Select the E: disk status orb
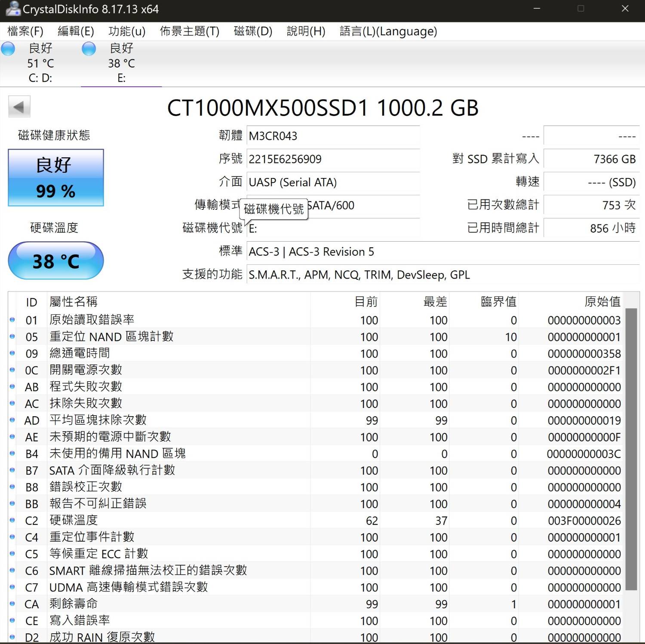Viewport: 645px width, 644px height. click(89, 49)
